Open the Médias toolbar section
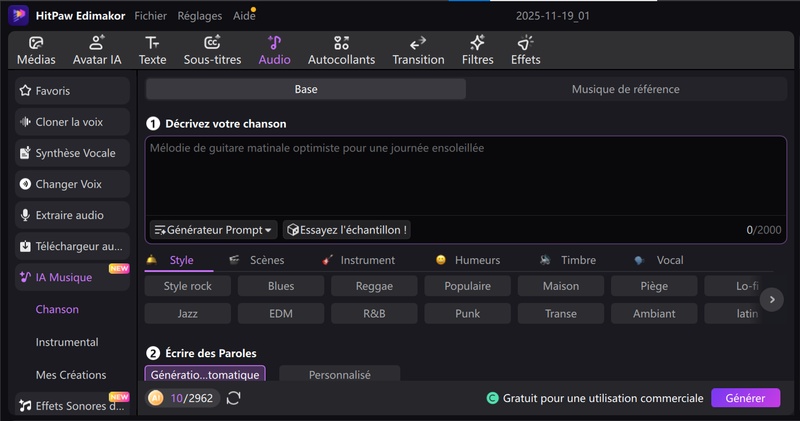The height and width of the screenshot is (421, 800). click(36, 50)
